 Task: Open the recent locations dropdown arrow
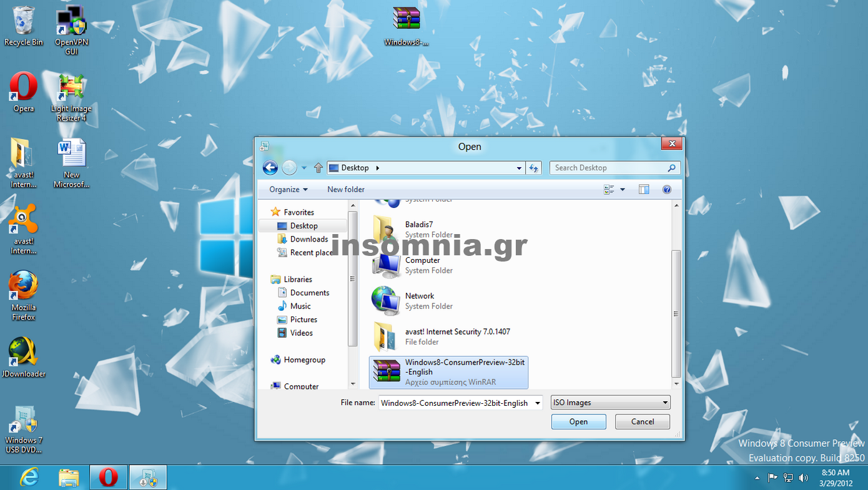pos(304,168)
